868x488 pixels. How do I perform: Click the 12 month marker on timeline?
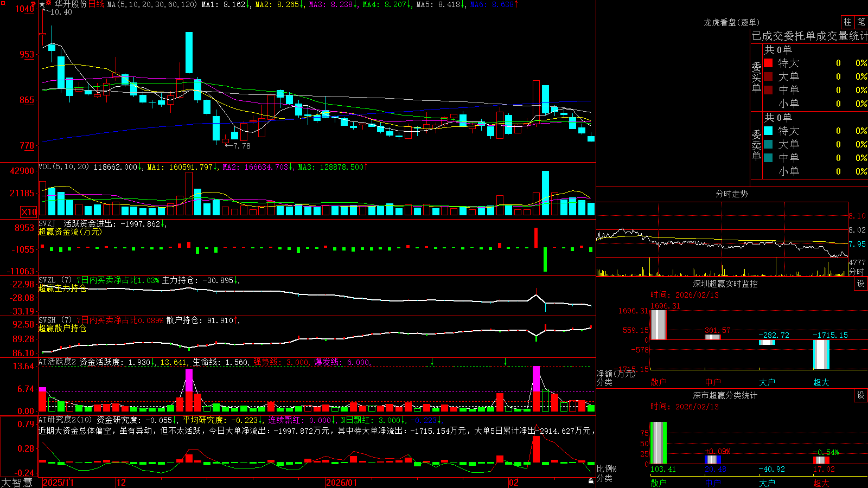point(121,483)
